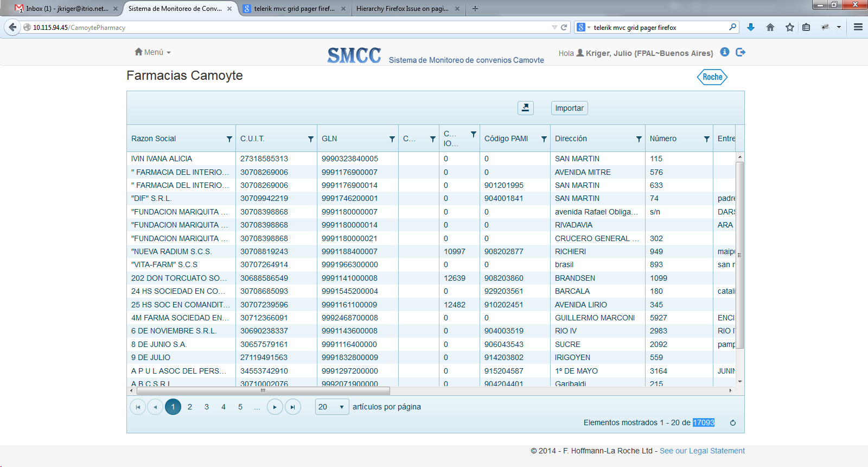This screenshot has width=868, height=467.
Task: Click the grid scroll down arrow
Action: 740,382
